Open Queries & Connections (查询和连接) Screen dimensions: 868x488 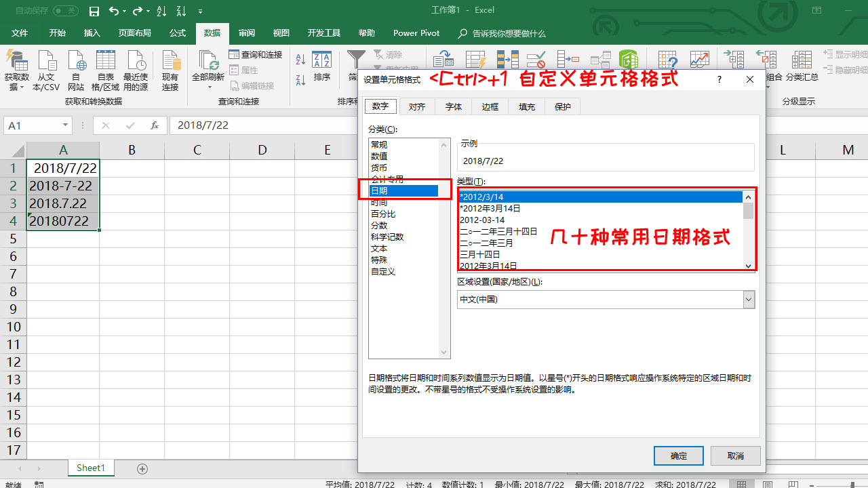click(256, 55)
